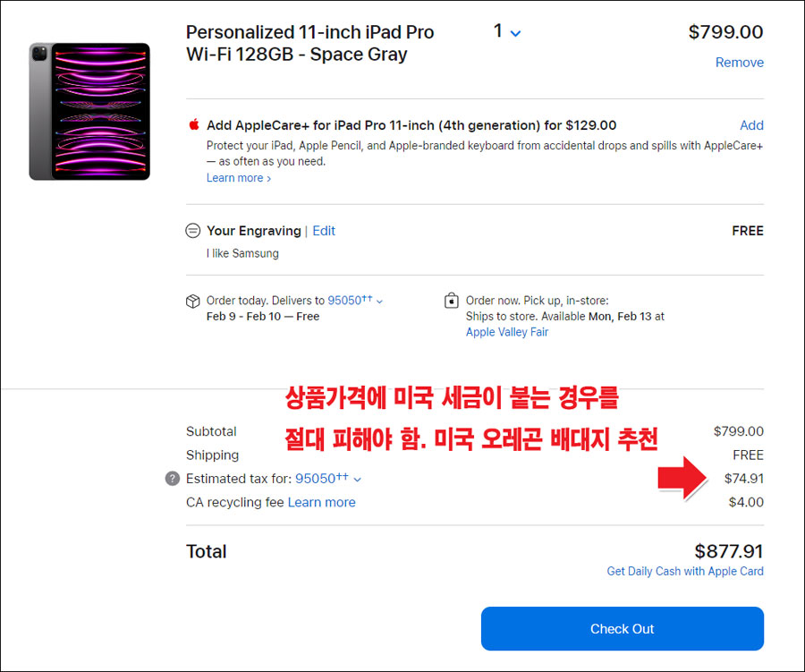805x672 pixels.
Task: Click the engraving lines icon beside Your Engraving
Action: pyautogui.click(x=192, y=231)
